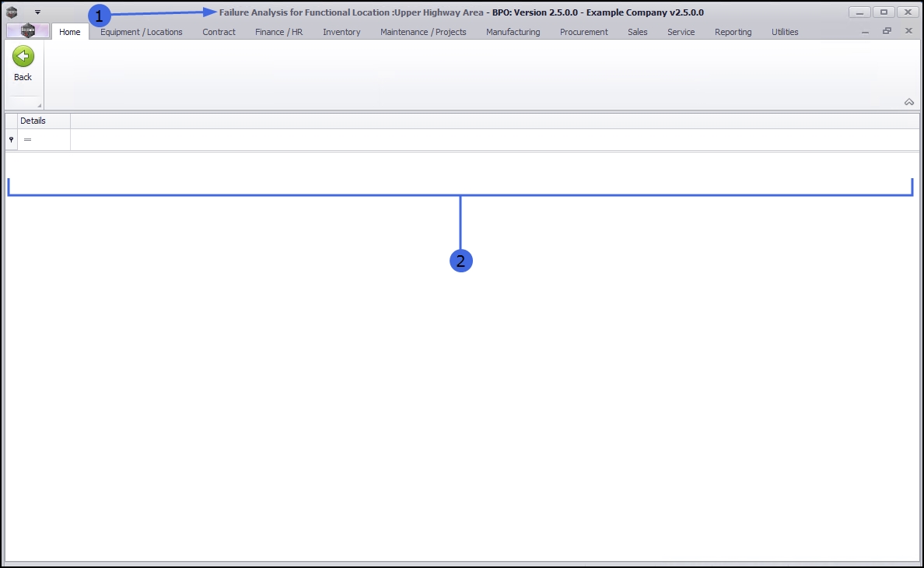Click the application icon in title bar

click(11, 12)
